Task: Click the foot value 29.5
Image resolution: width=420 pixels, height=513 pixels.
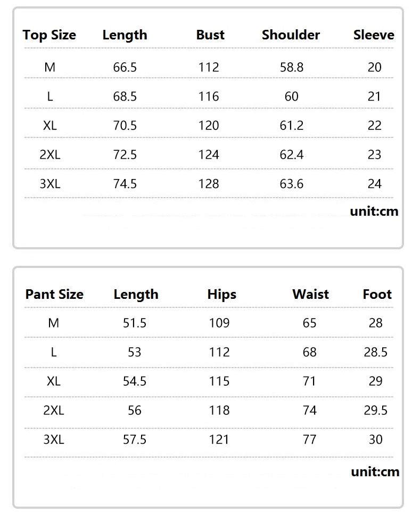Action: click(375, 410)
